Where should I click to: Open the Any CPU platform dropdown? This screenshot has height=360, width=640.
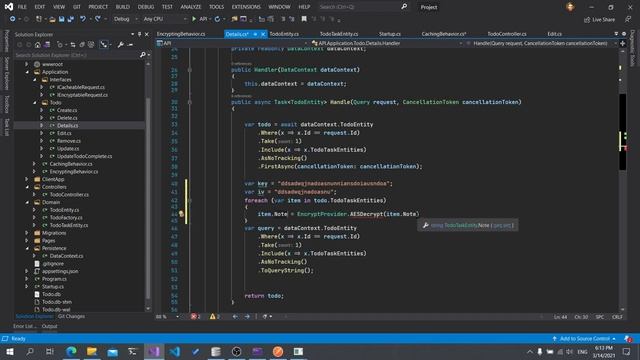165,19
